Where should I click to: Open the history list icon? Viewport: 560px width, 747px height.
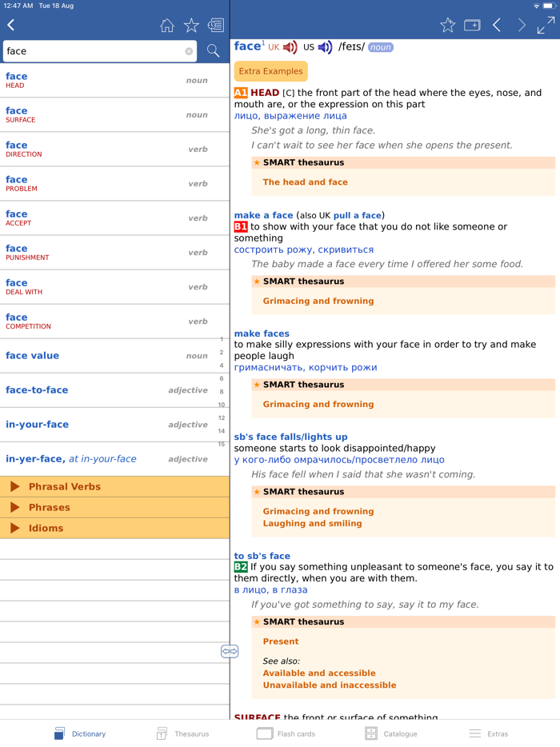[216, 26]
